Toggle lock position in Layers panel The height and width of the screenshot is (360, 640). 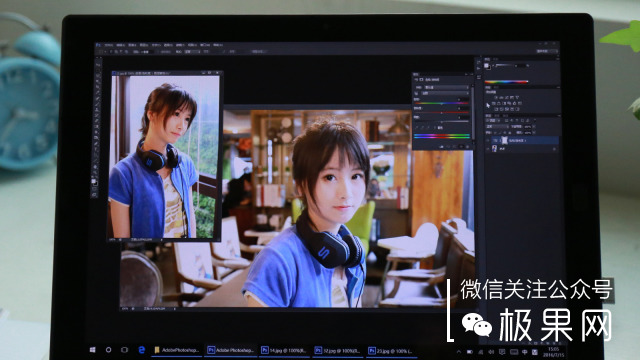(x=505, y=133)
